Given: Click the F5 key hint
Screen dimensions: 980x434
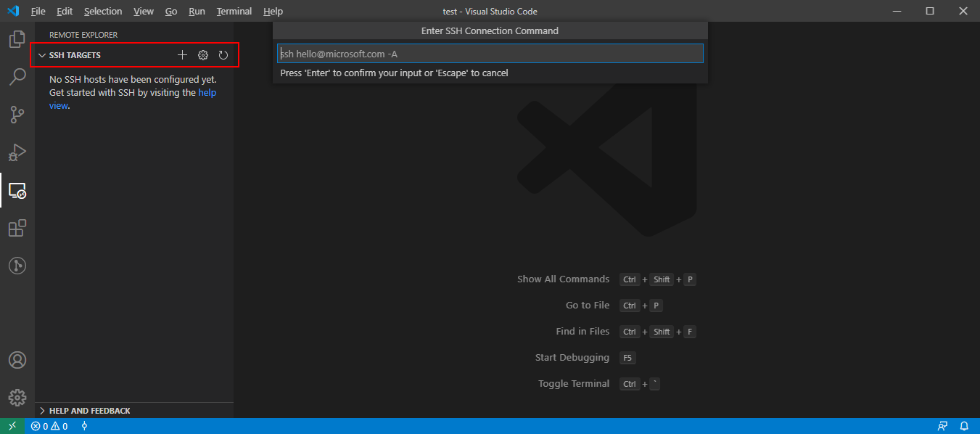Looking at the screenshot, I should pos(627,358).
